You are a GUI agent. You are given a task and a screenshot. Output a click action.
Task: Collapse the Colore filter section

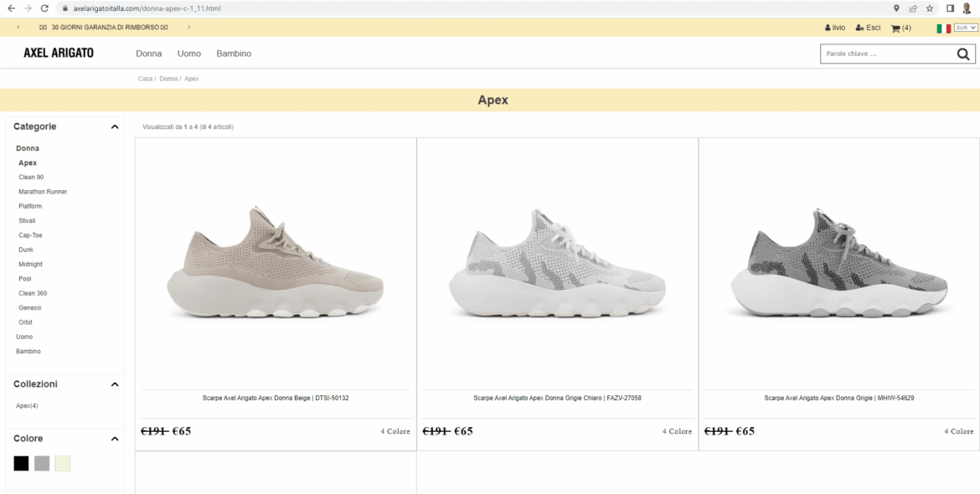(115, 439)
